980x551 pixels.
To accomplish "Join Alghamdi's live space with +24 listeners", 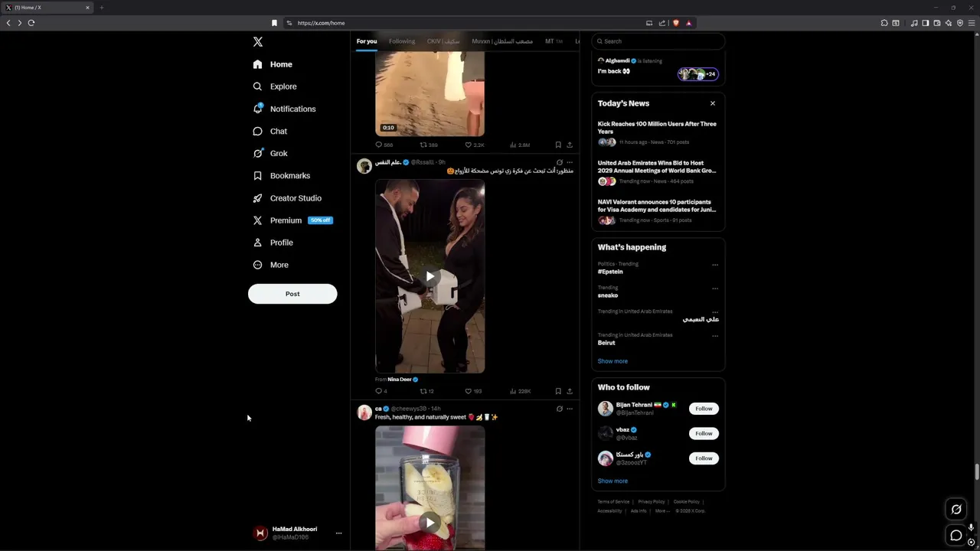I will (697, 74).
